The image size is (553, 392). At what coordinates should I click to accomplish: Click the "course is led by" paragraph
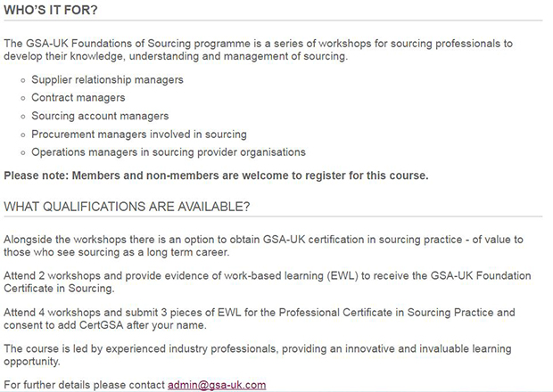pyautogui.click(x=259, y=355)
